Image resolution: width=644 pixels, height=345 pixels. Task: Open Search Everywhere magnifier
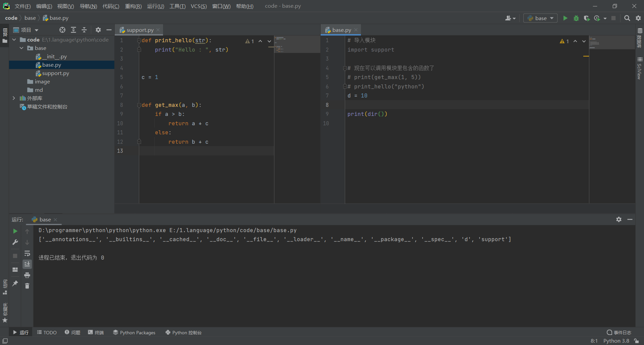pos(627,18)
